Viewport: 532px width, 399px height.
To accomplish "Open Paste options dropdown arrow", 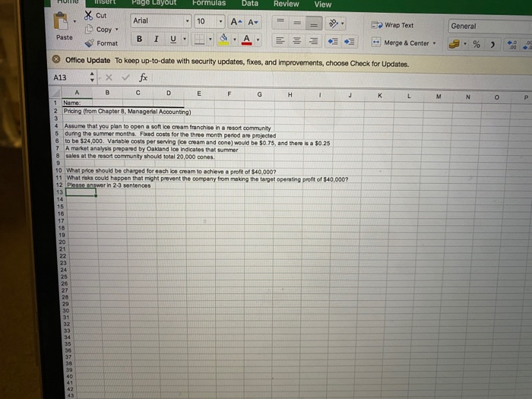I will [x=74, y=21].
